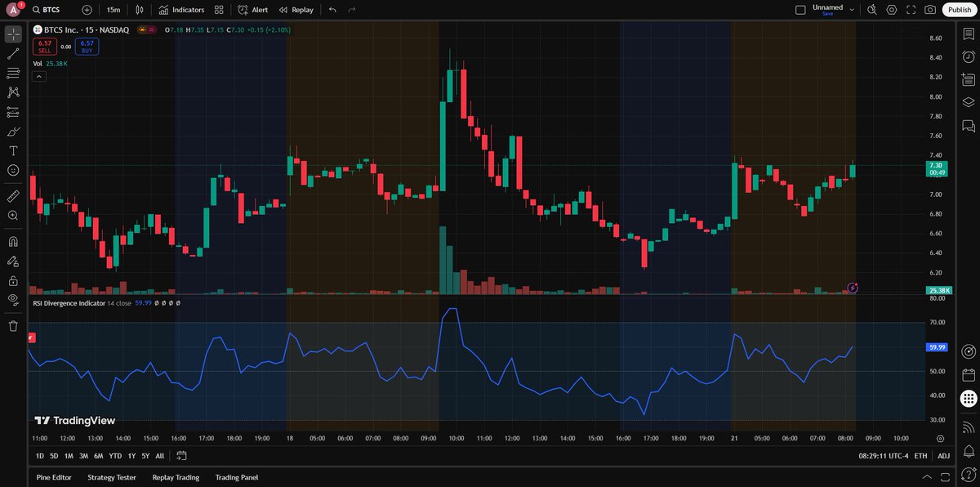This screenshot has width=980, height=487.
Task: Open the Watchlist panel icon
Action: [x=969, y=34]
